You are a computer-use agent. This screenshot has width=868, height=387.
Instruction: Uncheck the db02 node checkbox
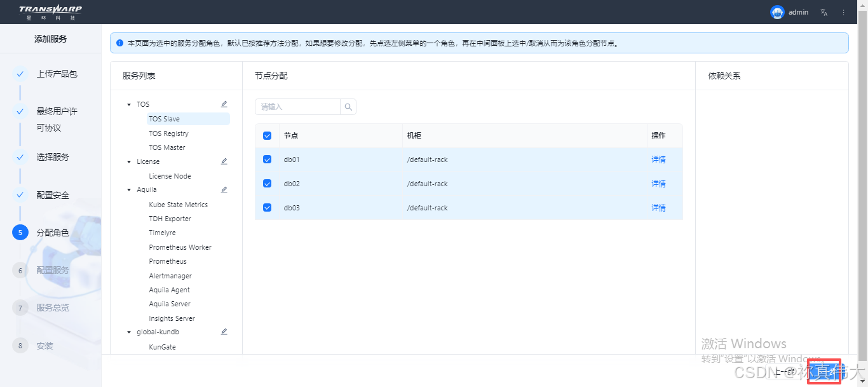[x=267, y=184]
